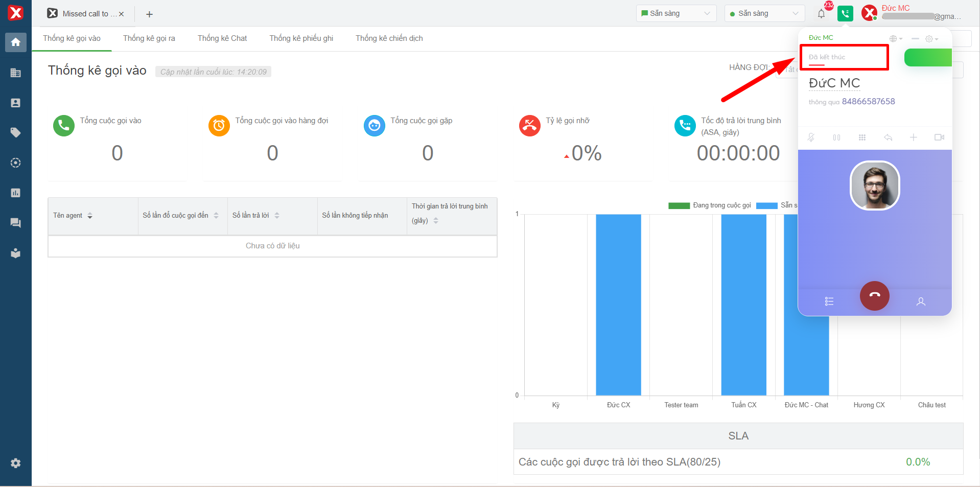This screenshot has width=980, height=487.
Task: Click the call transfer arrow icon
Action: pyautogui.click(x=888, y=137)
